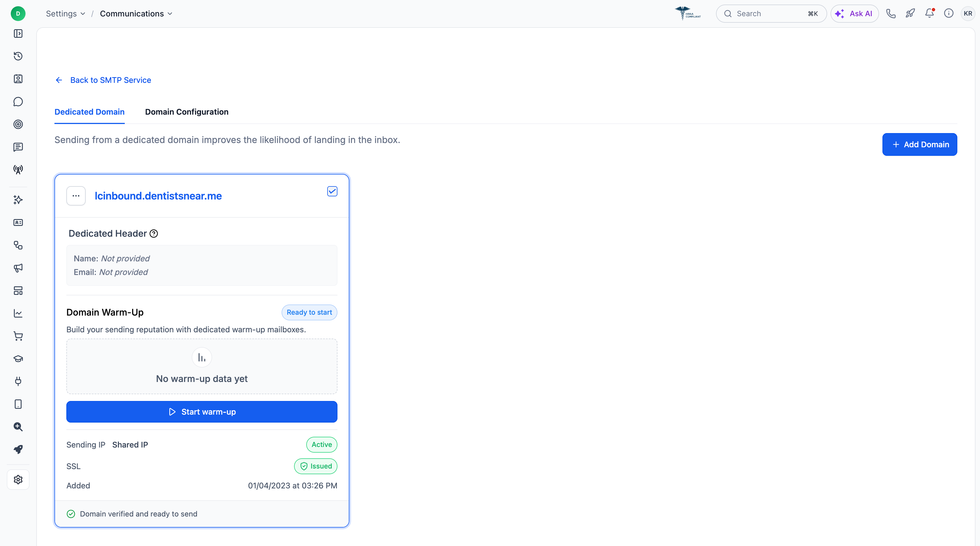
Task: Open the broadcast antenna icon in sidebar
Action: 18,169
